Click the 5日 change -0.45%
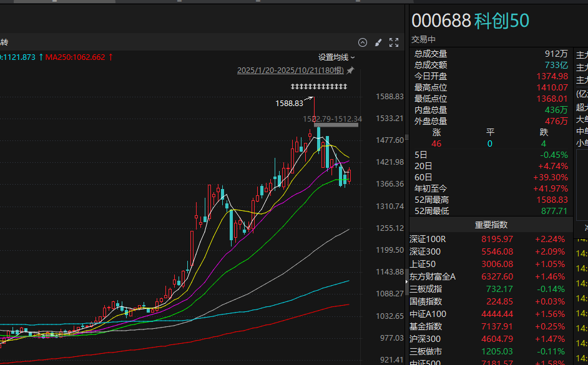The width and height of the screenshot is (588, 365). pos(554,155)
